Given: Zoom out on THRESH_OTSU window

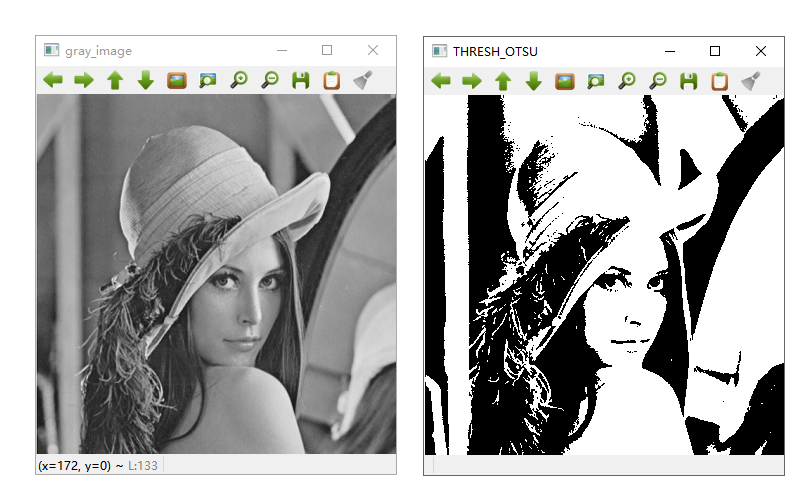Looking at the screenshot, I should [658, 81].
